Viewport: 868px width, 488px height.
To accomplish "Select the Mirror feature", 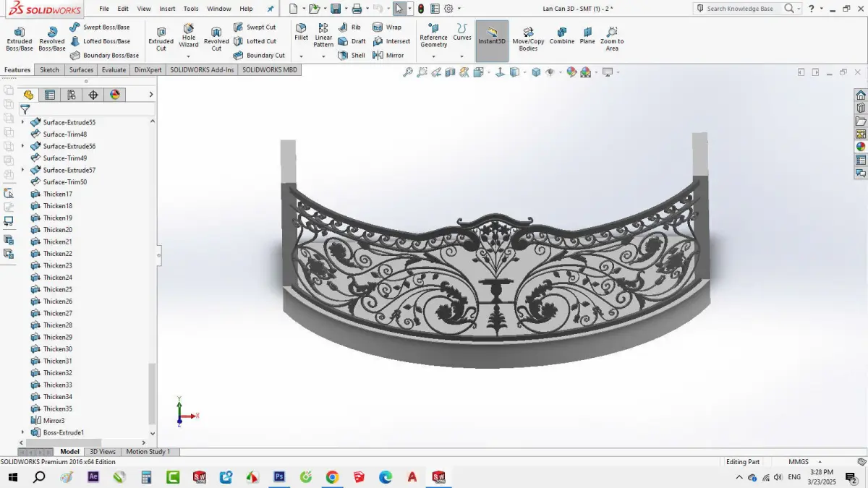I will [x=388, y=55].
